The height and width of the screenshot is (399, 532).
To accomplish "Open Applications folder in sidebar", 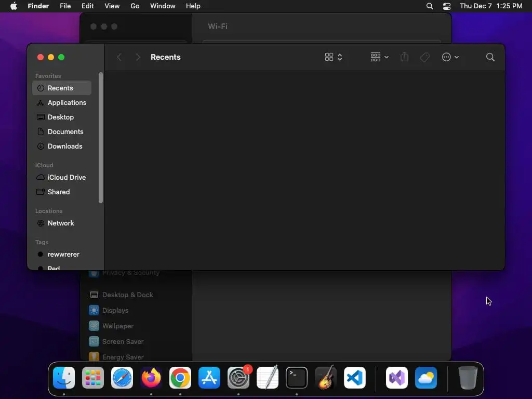I will pos(62,102).
